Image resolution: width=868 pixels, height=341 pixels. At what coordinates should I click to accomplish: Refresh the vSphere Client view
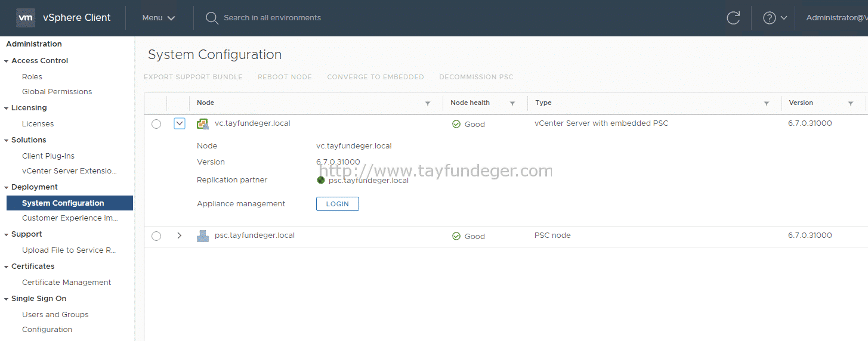pos(733,18)
